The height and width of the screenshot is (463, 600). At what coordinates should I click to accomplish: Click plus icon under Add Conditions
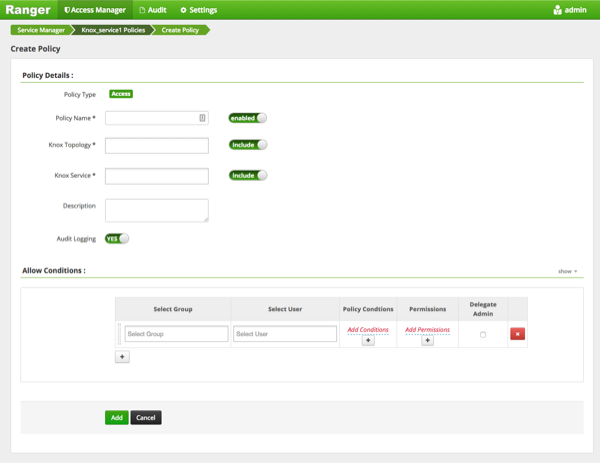[x=368, y=341]
